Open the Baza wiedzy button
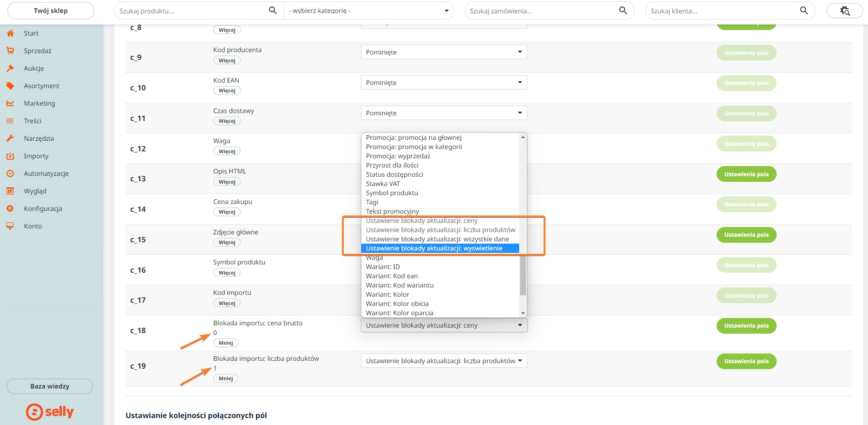Screen dimensions: 868x425 (50, 386)
